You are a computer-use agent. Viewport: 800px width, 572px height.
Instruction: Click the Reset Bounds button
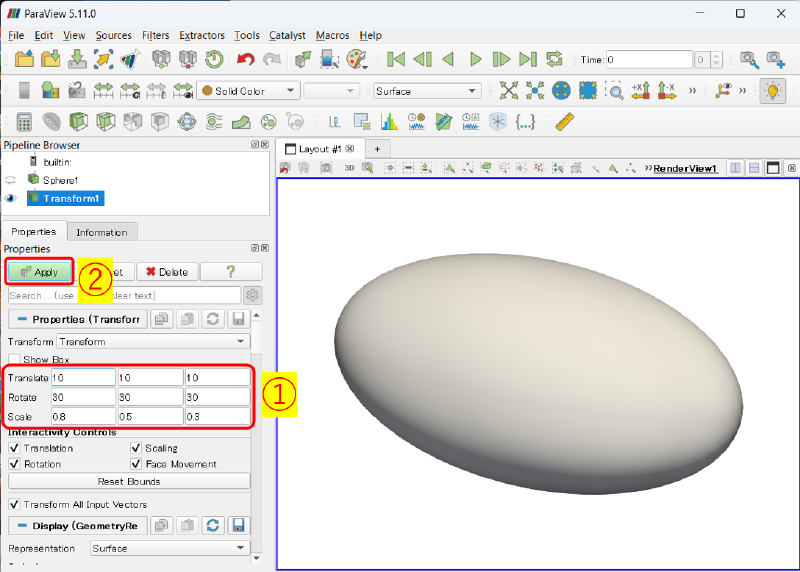click(129, 481)
